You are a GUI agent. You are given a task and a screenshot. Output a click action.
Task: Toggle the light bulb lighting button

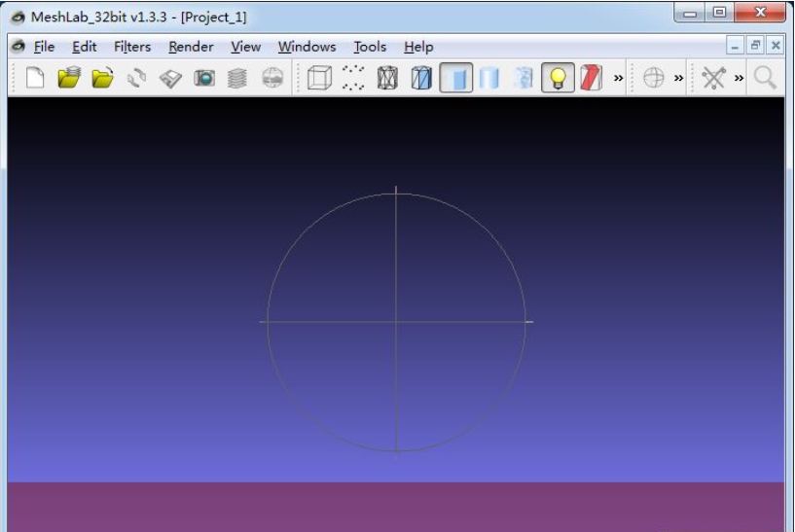(x=558, y=78)
